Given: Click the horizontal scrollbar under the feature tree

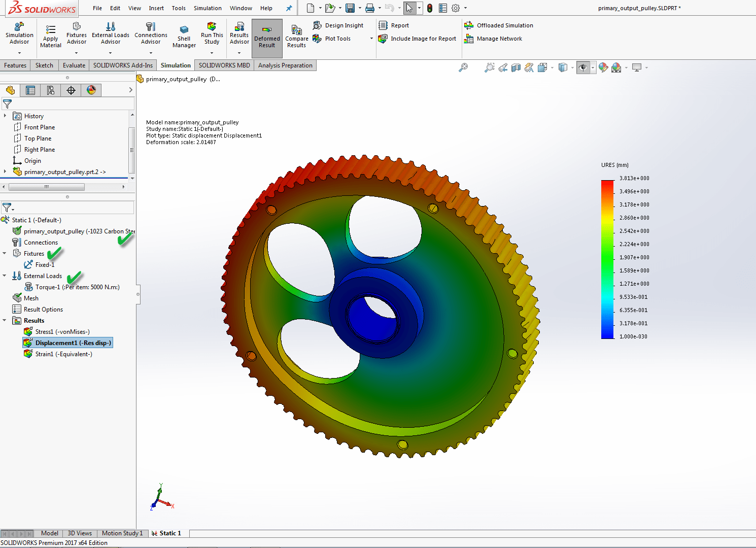Looking at the screenshot, I should [47, 186].
